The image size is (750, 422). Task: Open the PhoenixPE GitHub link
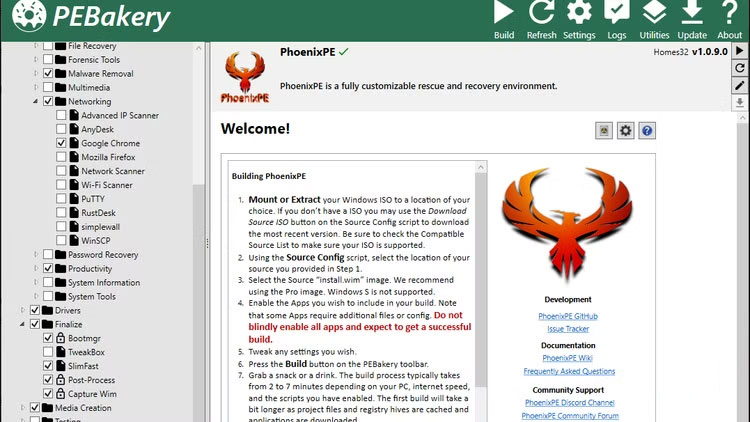click(568, 316)
